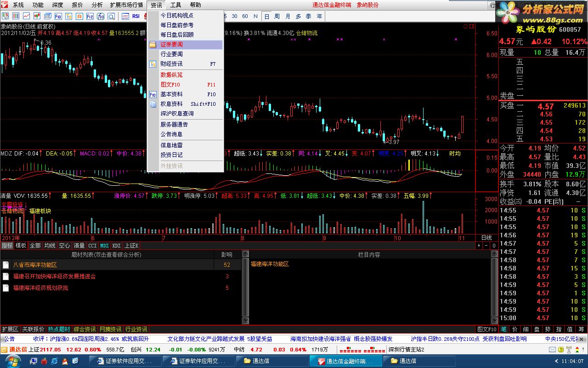The width and height of the screenshot is (588, 368).
Task: Select the MDZ indicator tab
Action: click(x=105, y=246)
